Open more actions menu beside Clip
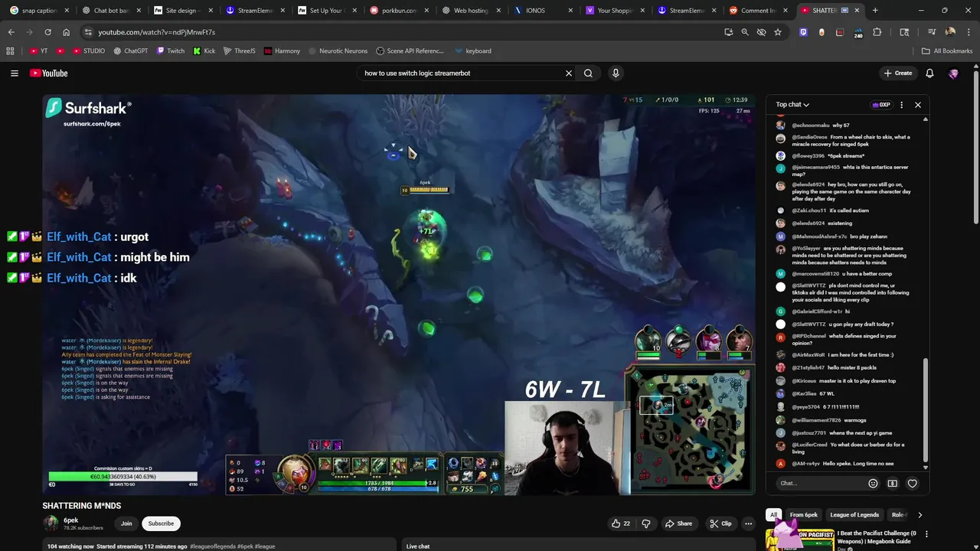 tap(748, 523)
